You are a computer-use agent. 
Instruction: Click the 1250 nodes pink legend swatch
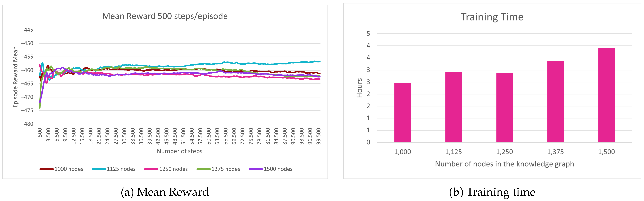coord(151,169)
